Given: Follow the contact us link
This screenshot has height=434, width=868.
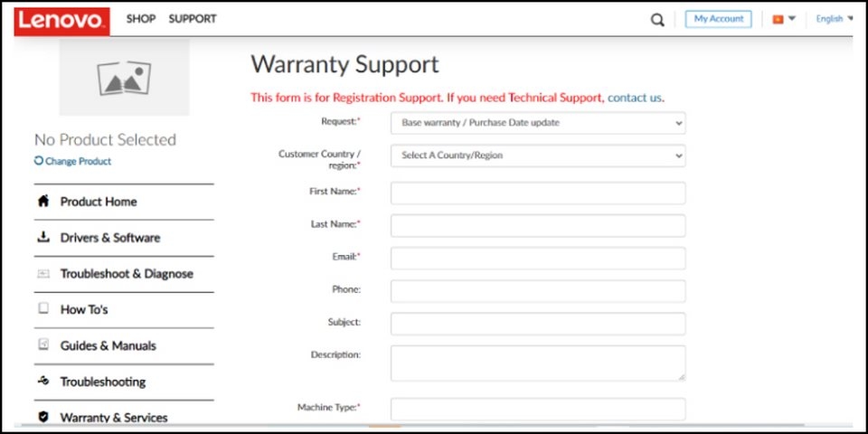Looking at the screenshot, I should [x=635, y=98].
